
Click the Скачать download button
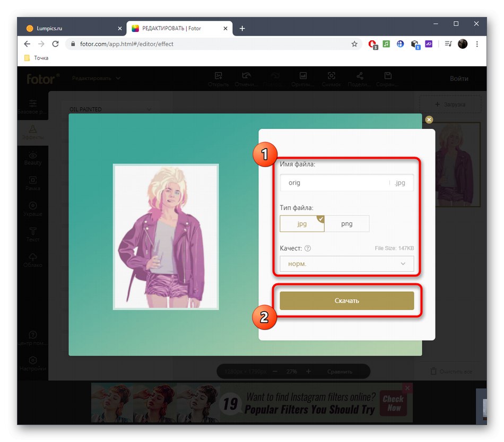346,300
